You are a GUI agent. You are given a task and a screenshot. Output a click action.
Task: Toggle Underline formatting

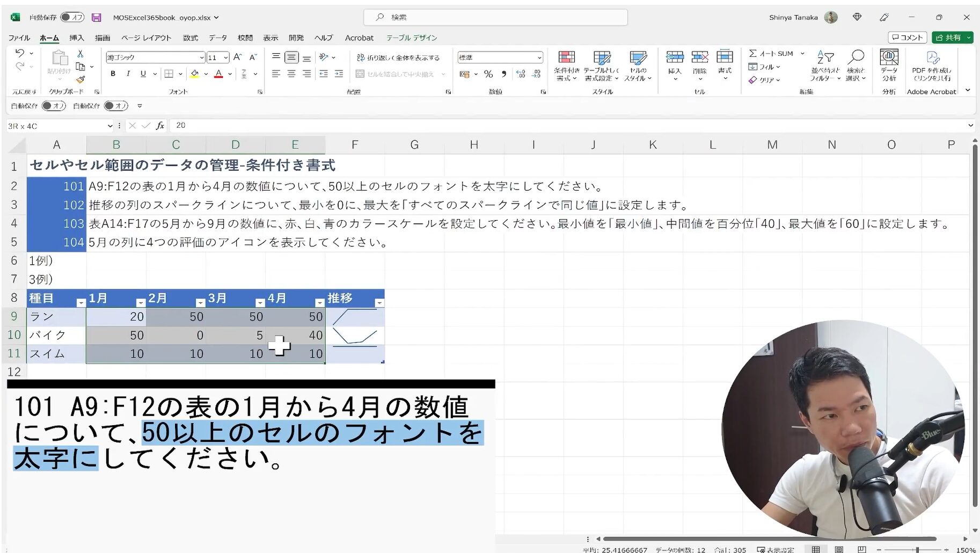143,74
